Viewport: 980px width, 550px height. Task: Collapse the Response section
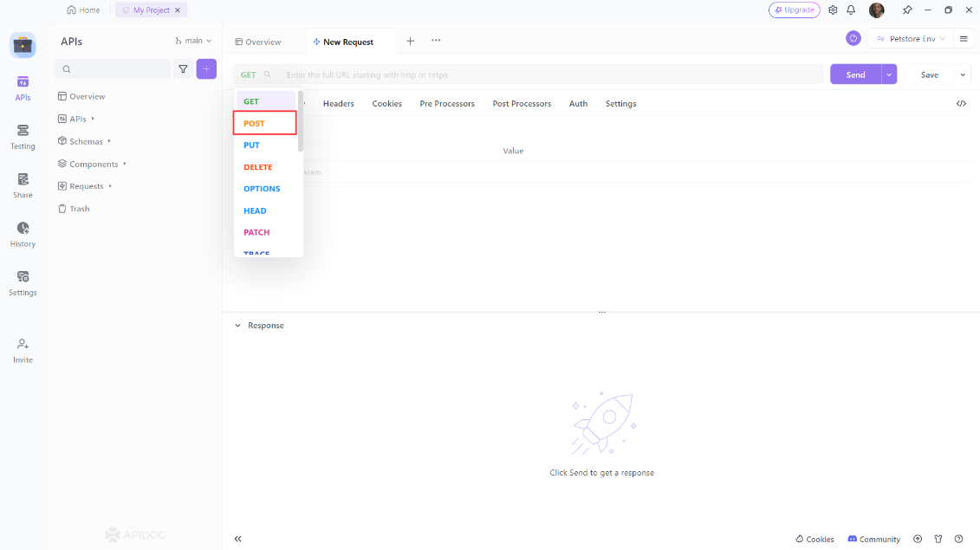tap(238, 326)
